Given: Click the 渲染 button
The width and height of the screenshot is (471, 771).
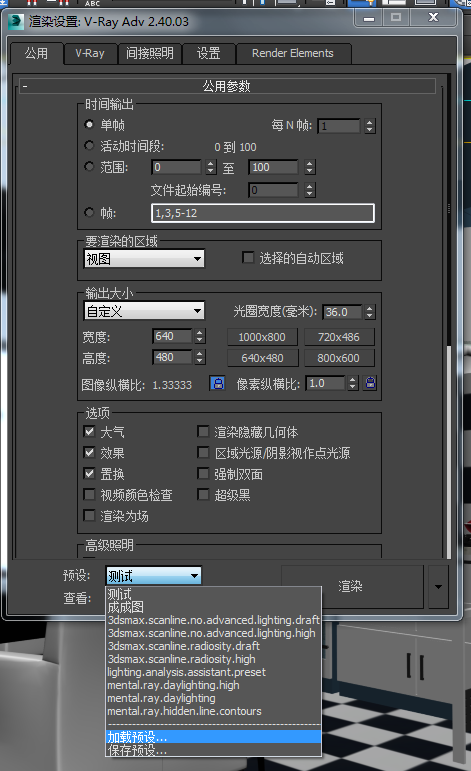Looking at the screenshot, I should (352, 587).
